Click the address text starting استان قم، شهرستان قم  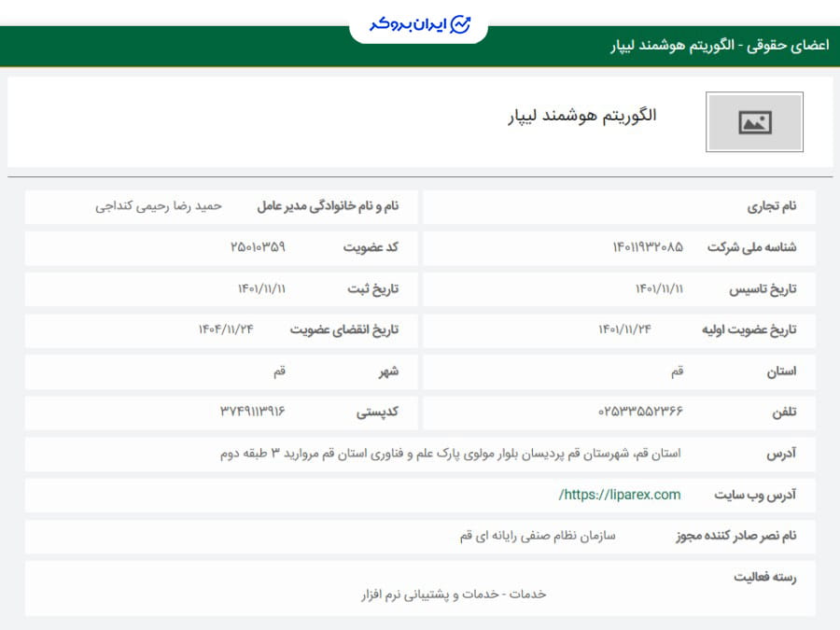pyautogui.click(x=451, y=454)
